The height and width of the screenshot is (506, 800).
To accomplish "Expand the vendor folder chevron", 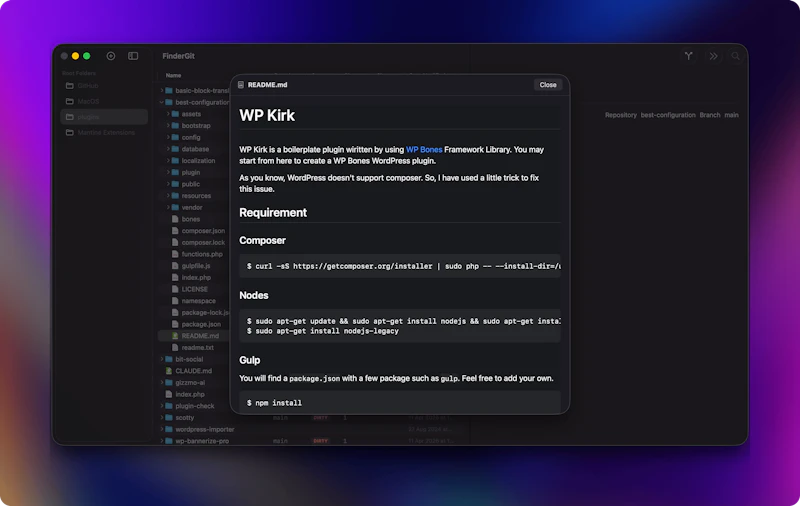I will [x=168, y=208].
